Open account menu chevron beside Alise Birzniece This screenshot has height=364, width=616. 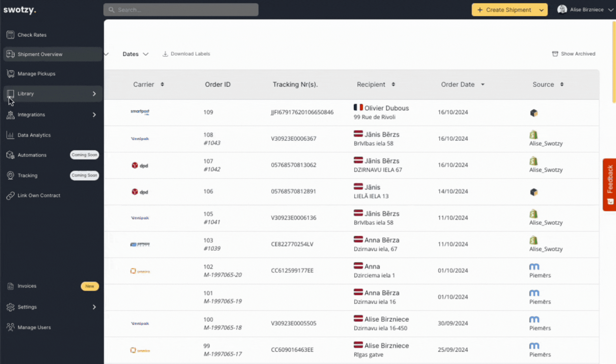coord(611,10)
